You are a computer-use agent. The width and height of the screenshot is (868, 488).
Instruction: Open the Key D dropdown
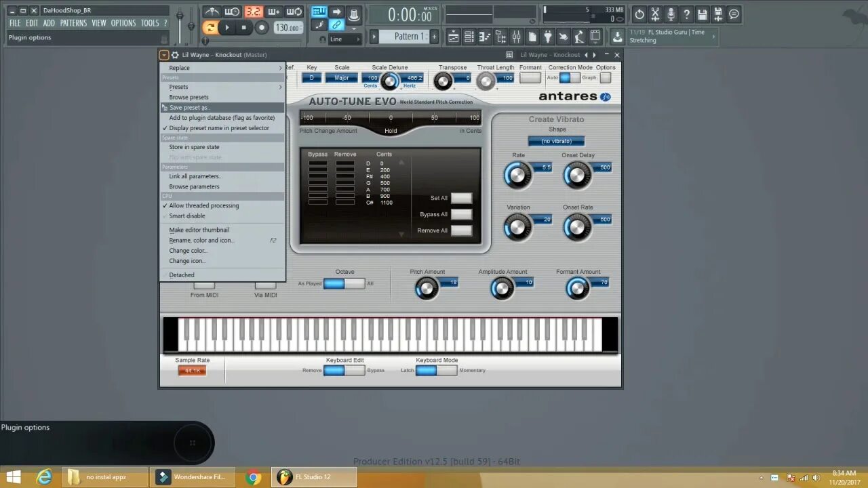click(312, 78)
